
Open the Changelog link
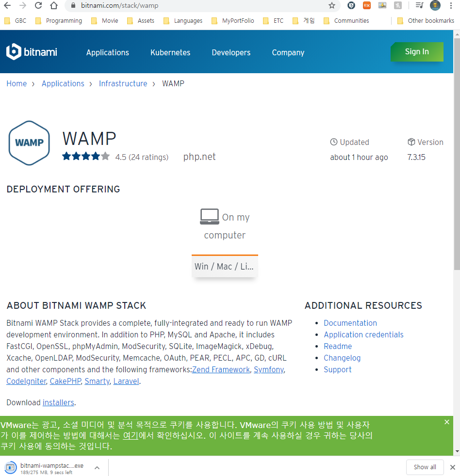(x=342, y=358)
